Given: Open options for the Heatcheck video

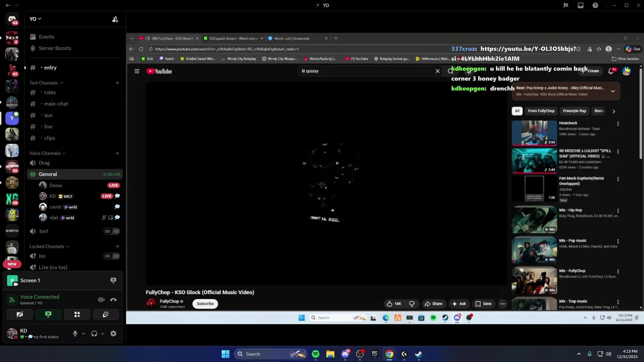Looking at the screenshot, I should (x=618, y=124).
